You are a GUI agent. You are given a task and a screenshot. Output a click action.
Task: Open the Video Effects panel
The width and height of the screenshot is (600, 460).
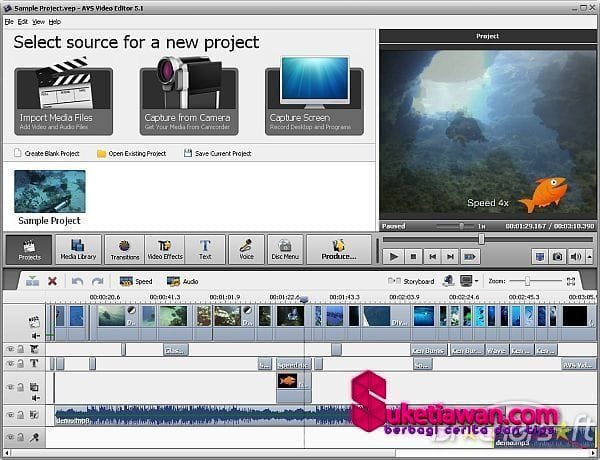[165, 249]
